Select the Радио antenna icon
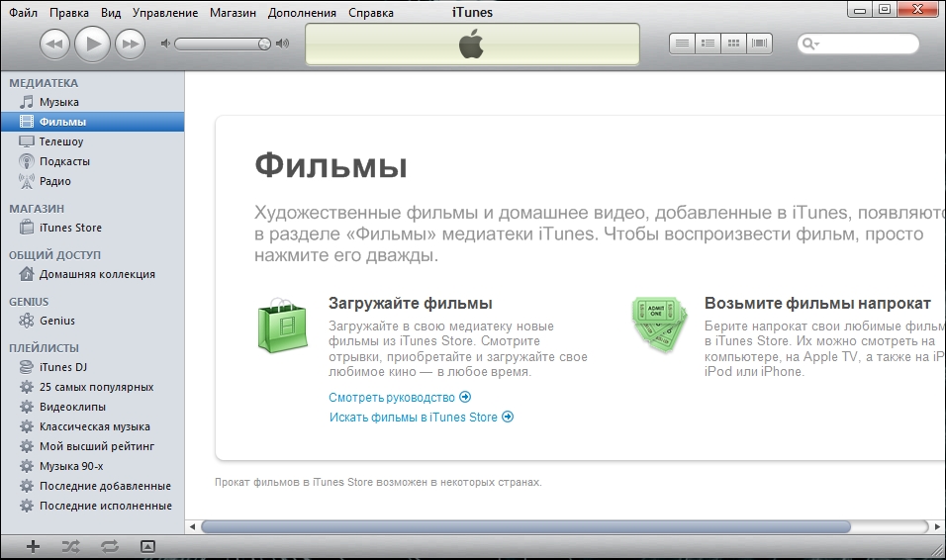Screen dimensions: 946x560 27,181
